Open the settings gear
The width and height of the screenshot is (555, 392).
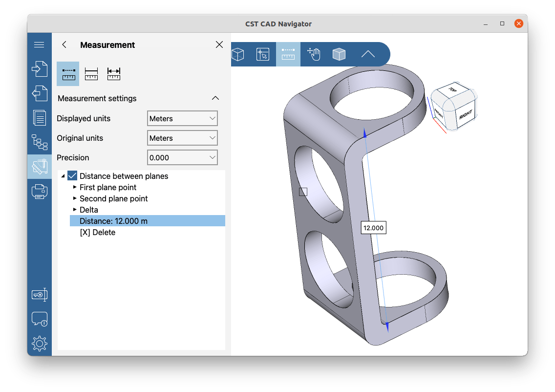click(39, 343)
